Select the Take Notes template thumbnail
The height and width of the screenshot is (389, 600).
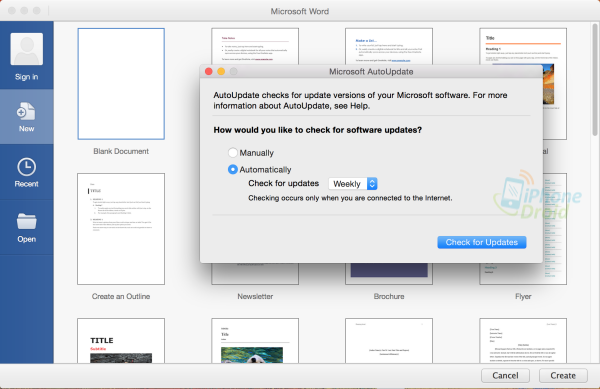255,46
